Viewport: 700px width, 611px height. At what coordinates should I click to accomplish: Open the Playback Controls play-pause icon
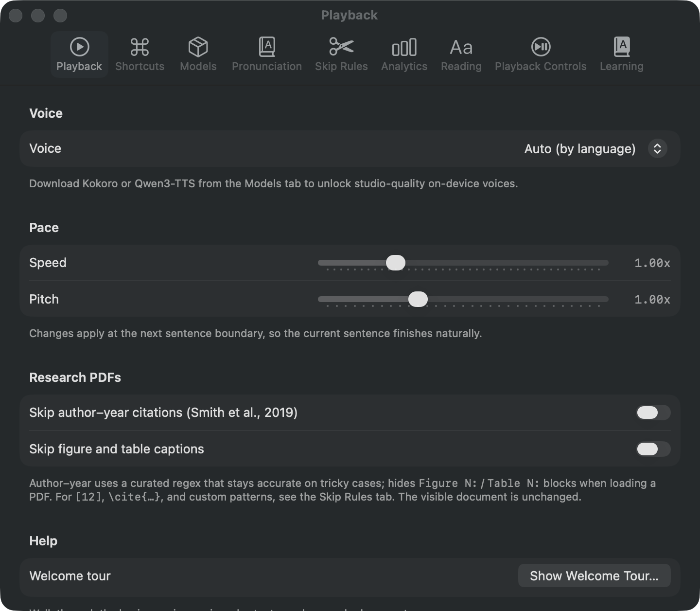pos(541,47)
